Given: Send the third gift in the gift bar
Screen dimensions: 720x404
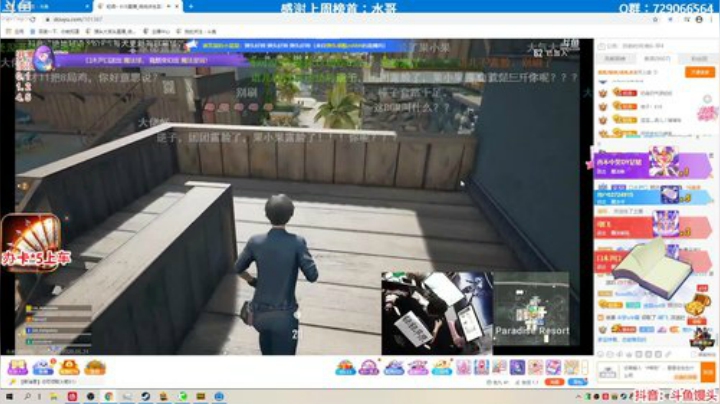Looking at the screenshot, I should click(x=394, y=367).
